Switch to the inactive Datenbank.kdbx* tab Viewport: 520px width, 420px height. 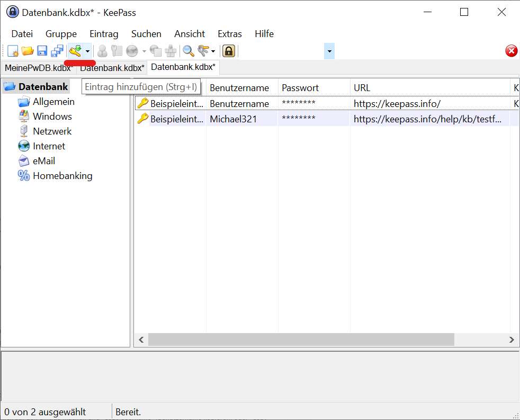click(x=112, y=68)
